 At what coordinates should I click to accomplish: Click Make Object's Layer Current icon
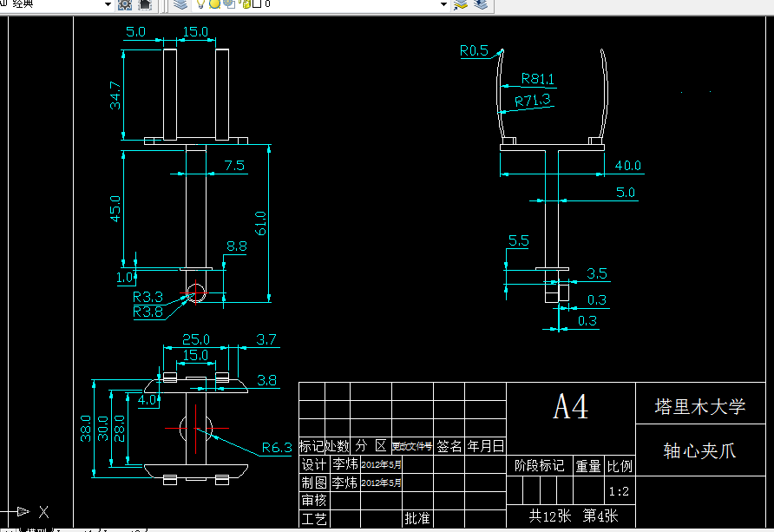pyautogui.click(x=461, y=4)
